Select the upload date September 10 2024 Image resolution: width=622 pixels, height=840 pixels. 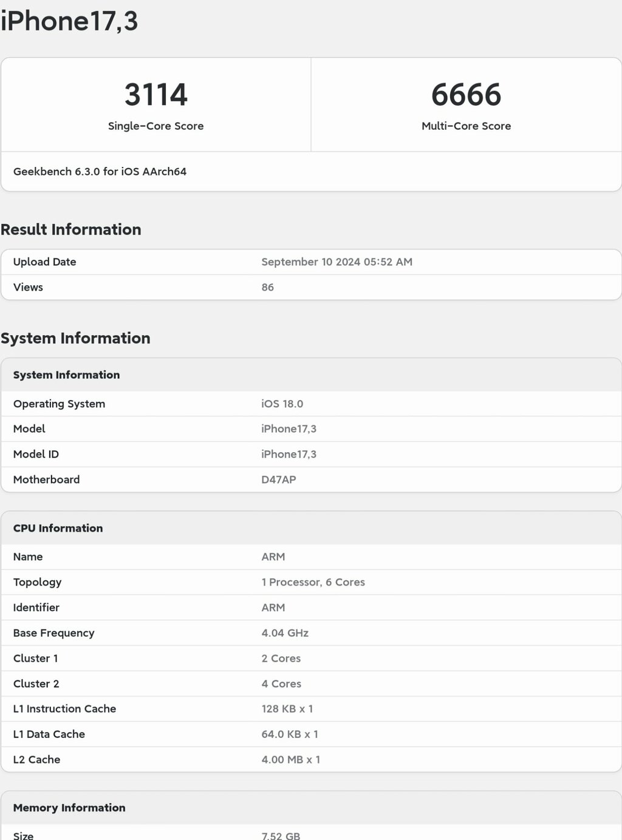click(337, 262)
